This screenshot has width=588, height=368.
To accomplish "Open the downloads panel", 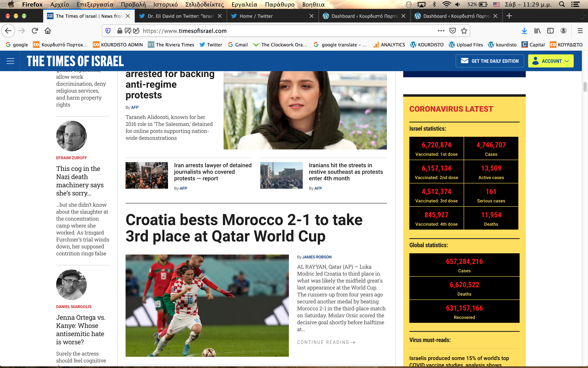I will [524, 31].
